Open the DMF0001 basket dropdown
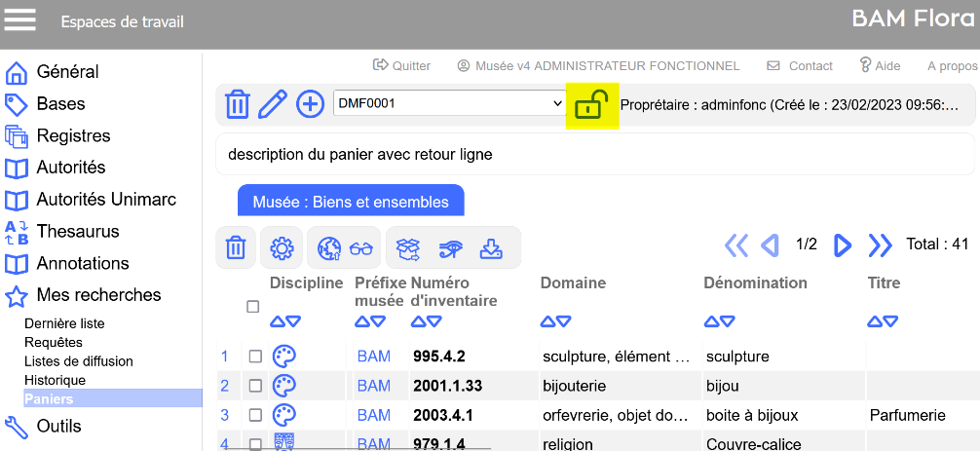The width and height of the screenshot is (980, 451). point(449,102)
